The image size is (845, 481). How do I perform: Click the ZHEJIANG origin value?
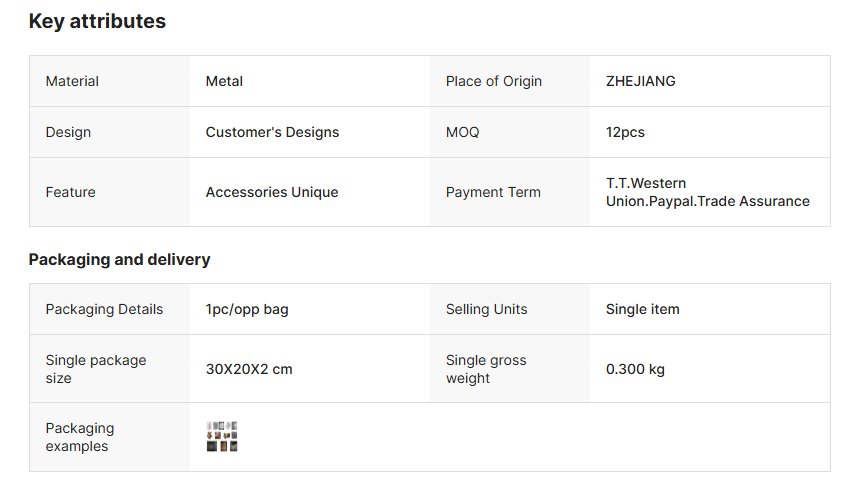tap(640, 81)
